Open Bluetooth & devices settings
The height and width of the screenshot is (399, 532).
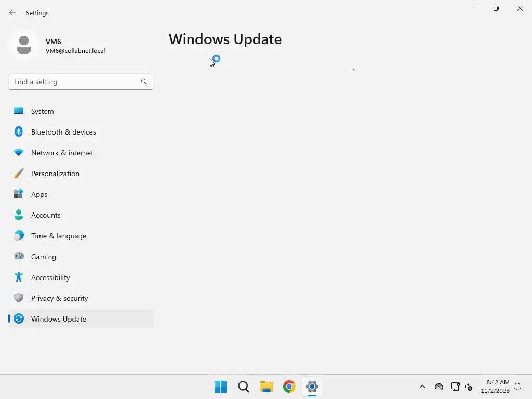[81, 132]
